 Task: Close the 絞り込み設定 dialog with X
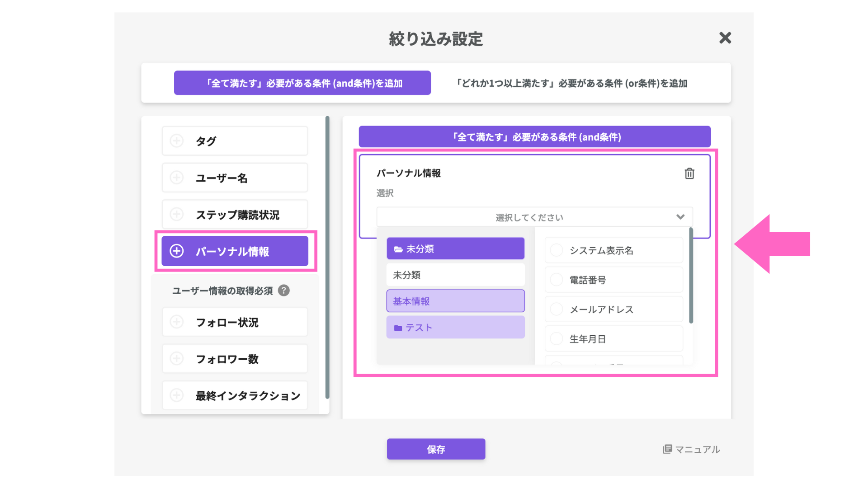pyautogui.click(x=725, y=38)
